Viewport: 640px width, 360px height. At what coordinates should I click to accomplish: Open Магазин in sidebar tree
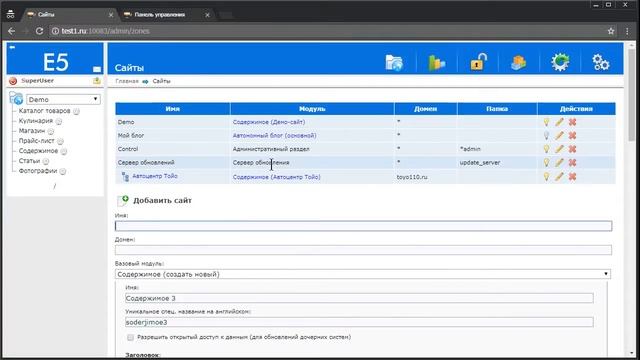[x=32, y=131]
